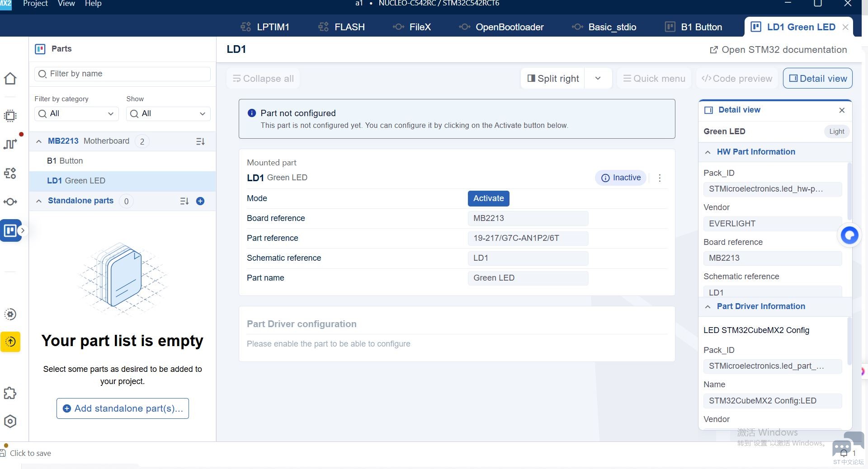868x469 pixels.
Task: Open the Project menu
Action: click(35, 4)
